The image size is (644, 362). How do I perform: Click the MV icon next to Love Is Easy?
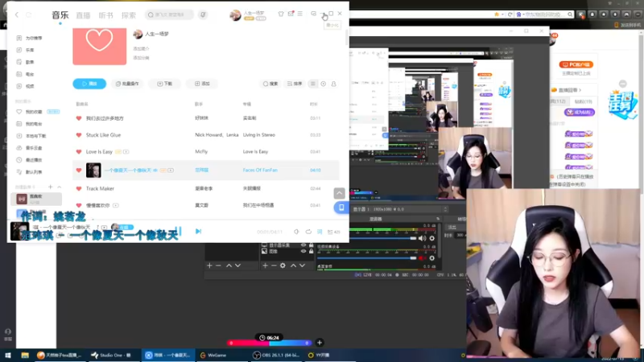(126, 152)
